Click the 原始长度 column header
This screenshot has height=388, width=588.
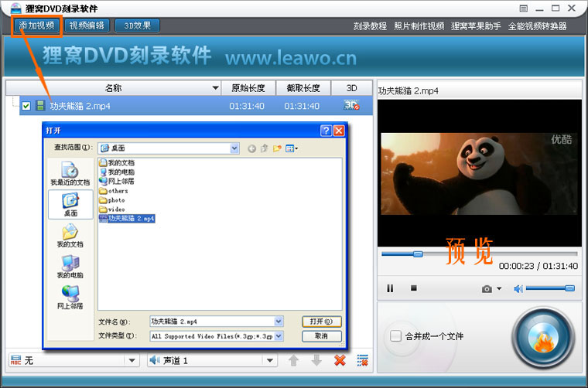[x=248, y=88]
